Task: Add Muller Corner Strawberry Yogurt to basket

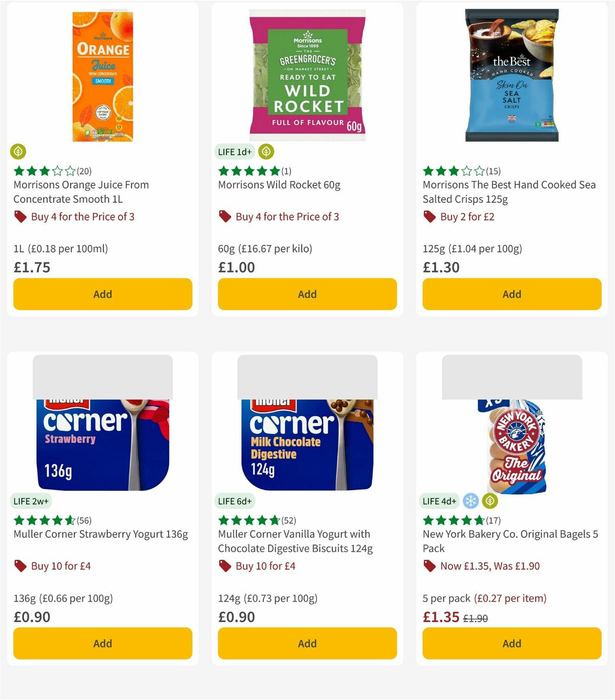Action: coord(102,644)
